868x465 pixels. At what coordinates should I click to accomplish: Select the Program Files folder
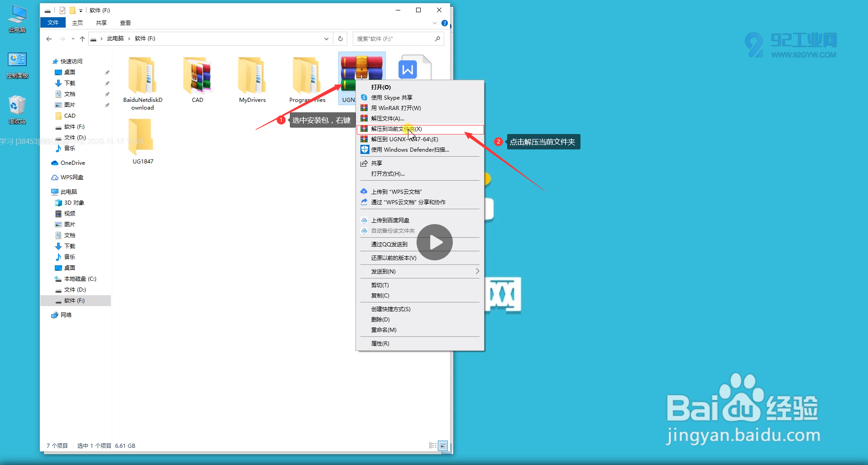tap(307, 80)
